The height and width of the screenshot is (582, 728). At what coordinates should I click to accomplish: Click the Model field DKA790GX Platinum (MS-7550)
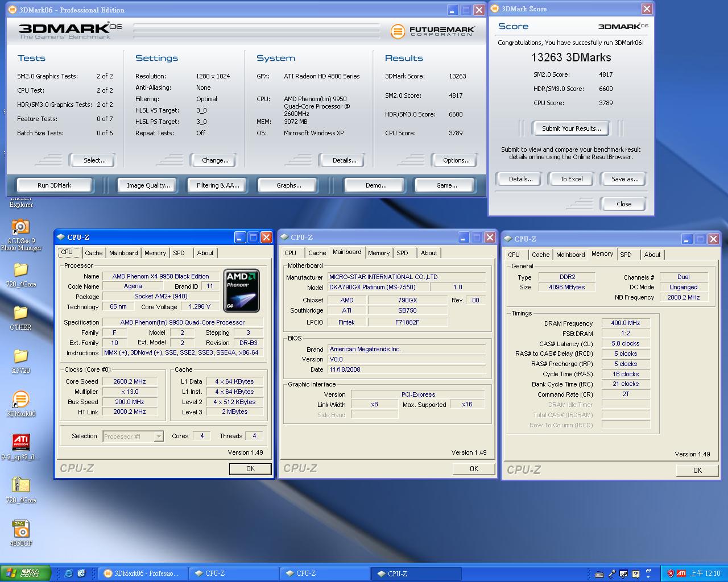(x=378, y=288)
